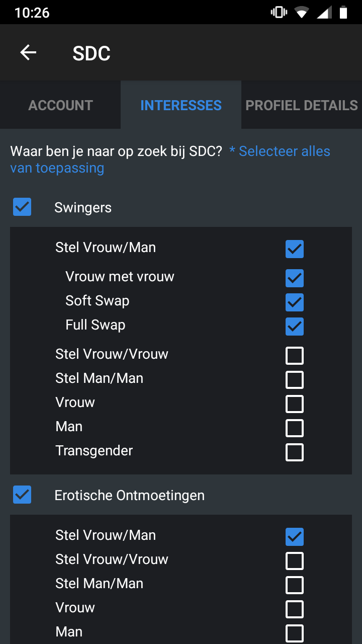Disable the Soft Swap checkbox
The height and width of the screenshot is (644, 362).
tap(295, 302)
